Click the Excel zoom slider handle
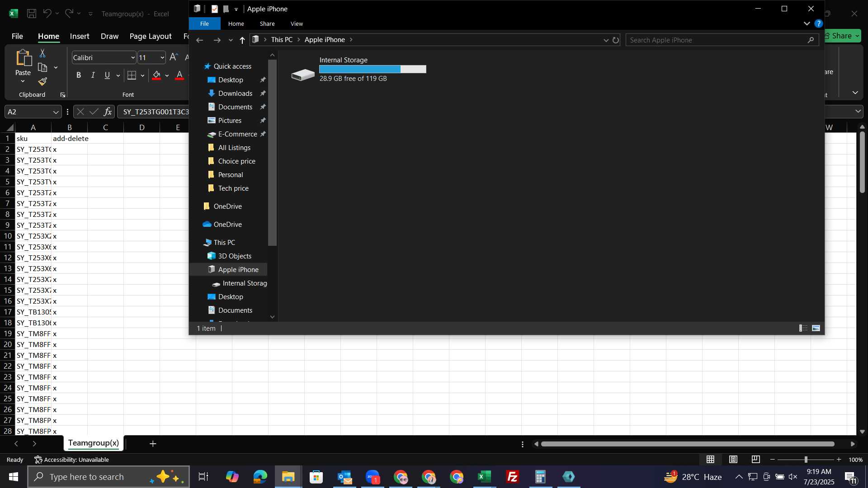868x488 pixels. coord(806,460)
